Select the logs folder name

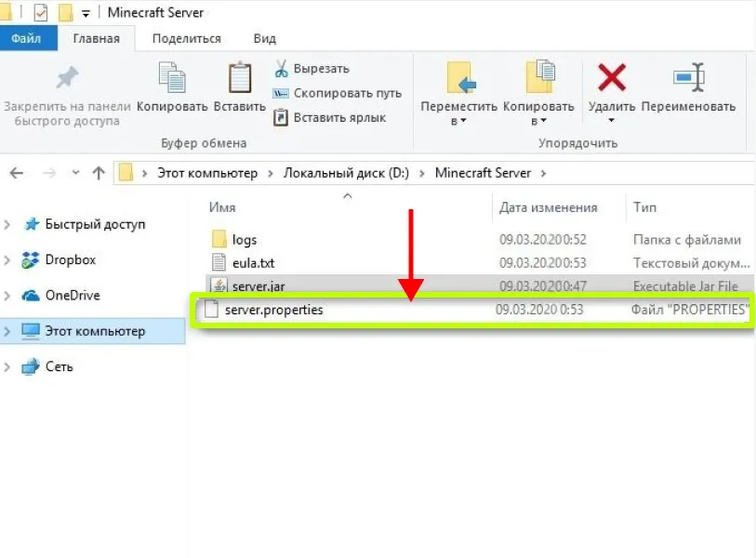(245, 240)
